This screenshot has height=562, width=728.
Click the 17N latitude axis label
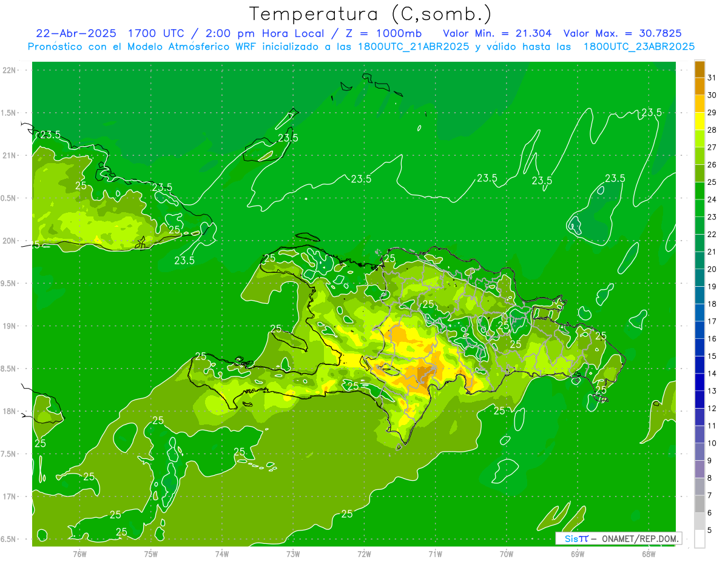pyautogui.click(x=8, y=497)
